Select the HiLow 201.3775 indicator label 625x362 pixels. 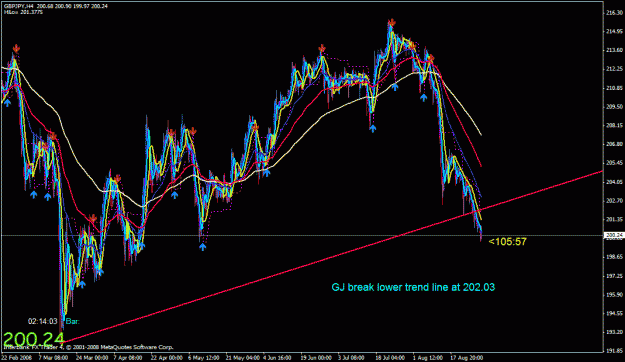tap(24, 12)
